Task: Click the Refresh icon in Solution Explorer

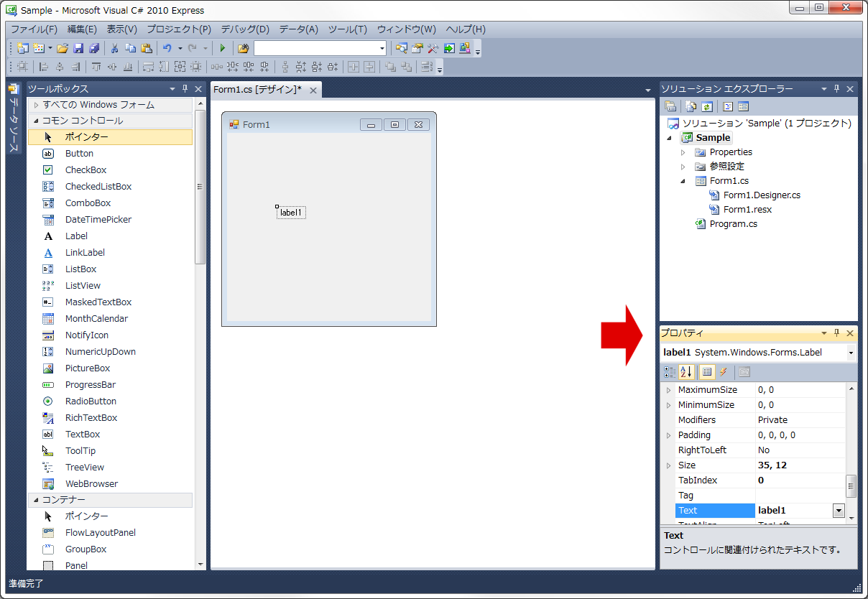Action: [x=706, y=106]
